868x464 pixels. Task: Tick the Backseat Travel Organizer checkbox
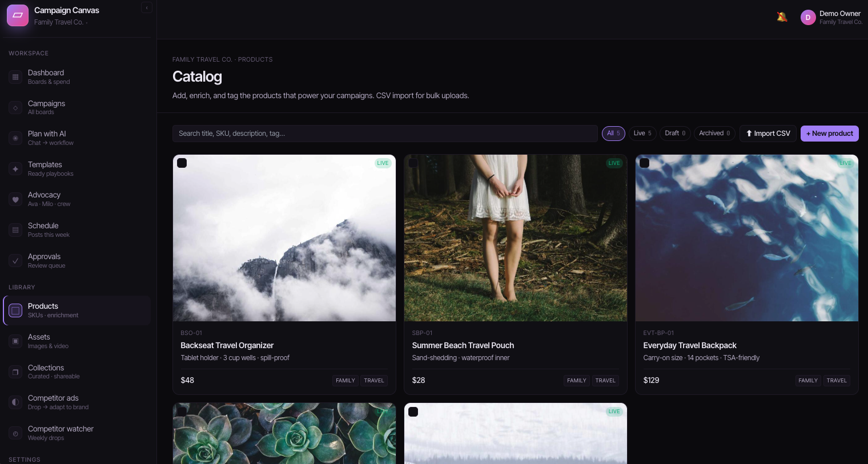pyautogui.click(x=182, y=163)
